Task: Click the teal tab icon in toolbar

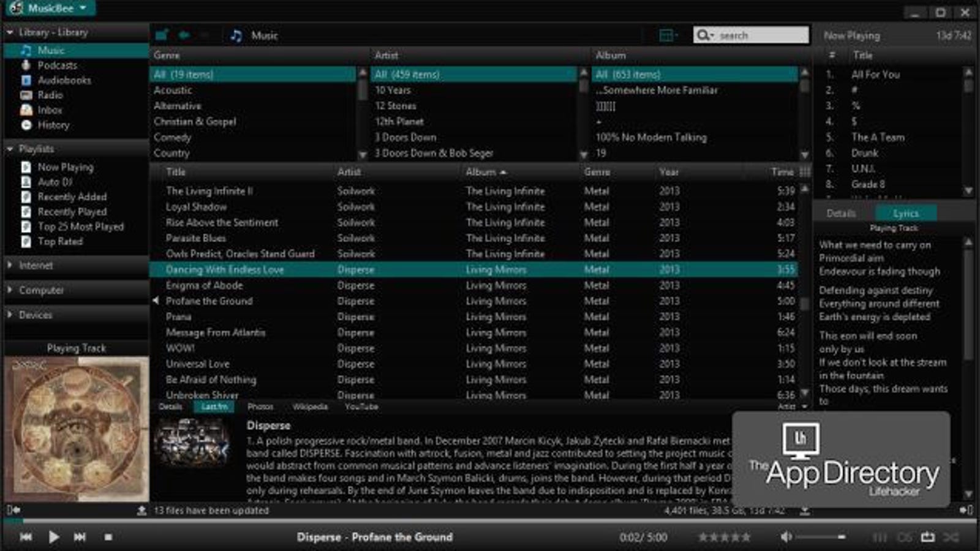Action: click(162, 36)
